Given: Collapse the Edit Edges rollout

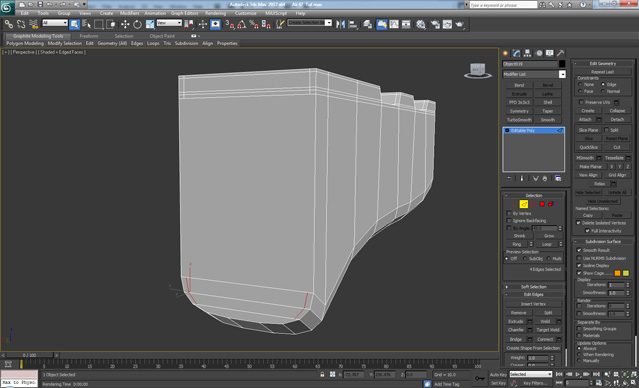Looking at the screenshot, I should pos(533,295).
